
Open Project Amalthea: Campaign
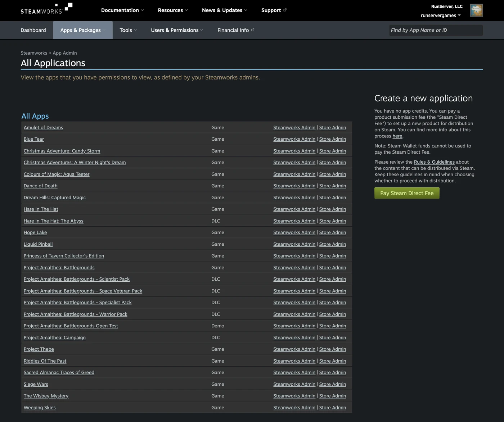[x=55, y=337]
